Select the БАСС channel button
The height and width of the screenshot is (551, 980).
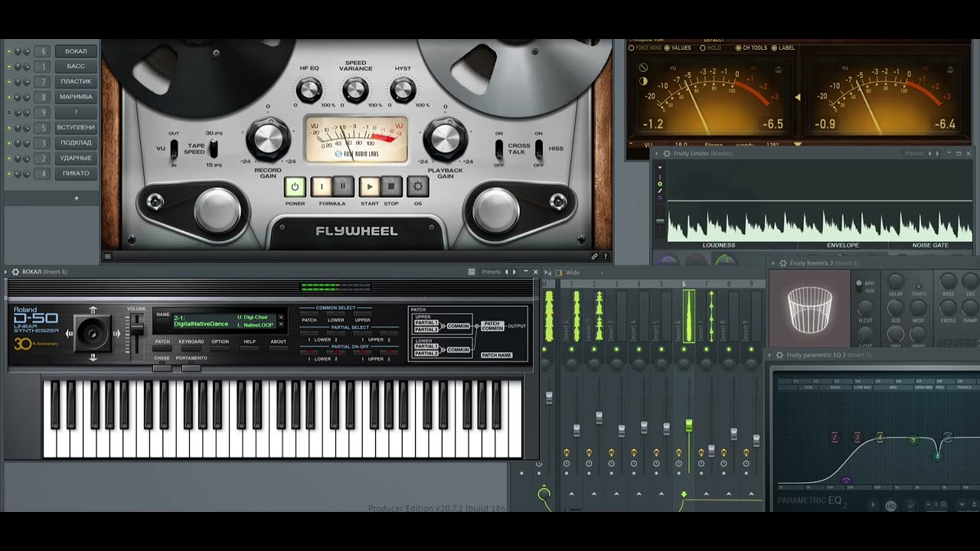(x=76, y=67)
